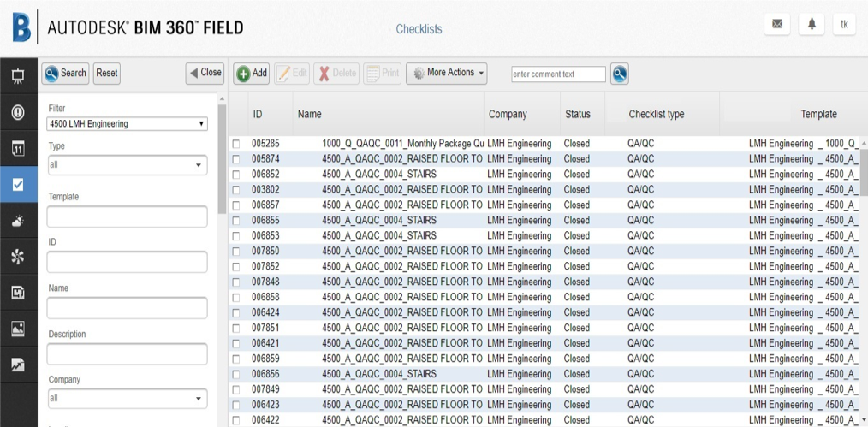Viewport: 868px width, 427px height.
Task: Click the mail envelope icon
Action: [x=776, y=25]
